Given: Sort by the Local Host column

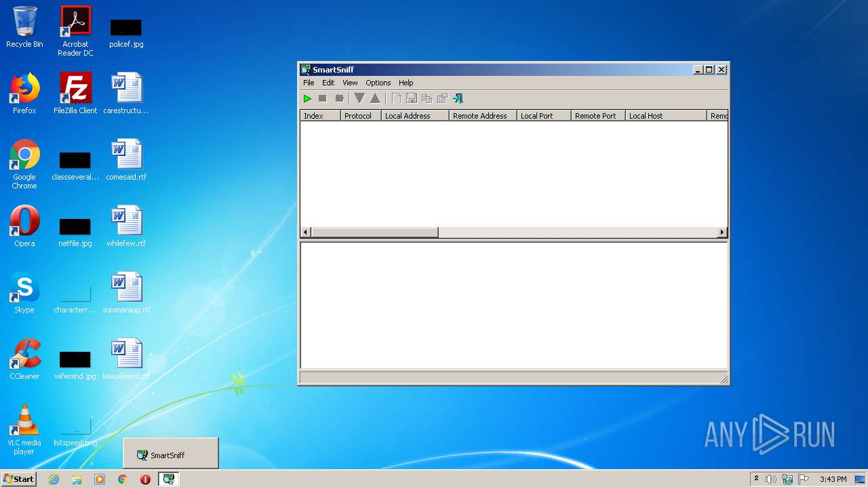Looking at the screenshot, I should [666, 116].
